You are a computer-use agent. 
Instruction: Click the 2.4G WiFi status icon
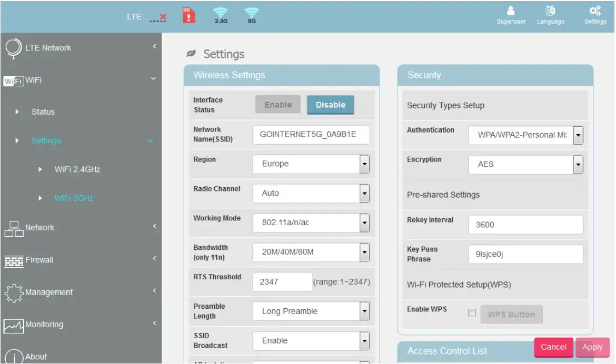click(x=221, y=15)
